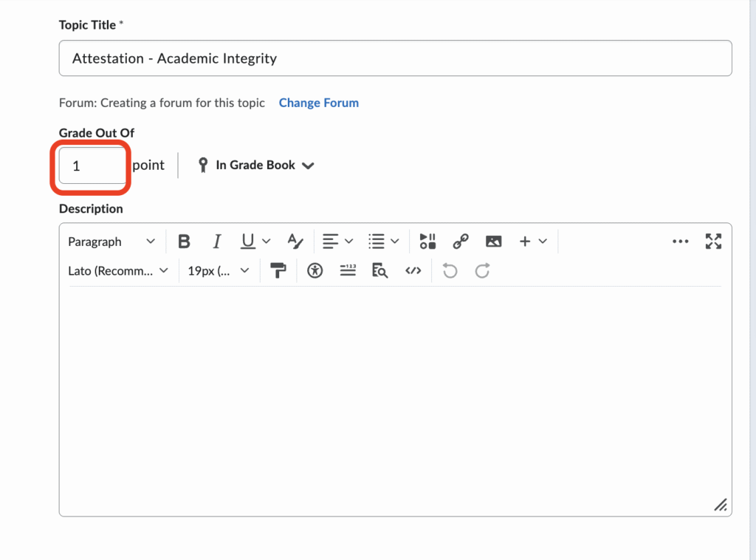Open the bullet list options menu
This screenshot has height=560, width=756.
click(383, 242)
